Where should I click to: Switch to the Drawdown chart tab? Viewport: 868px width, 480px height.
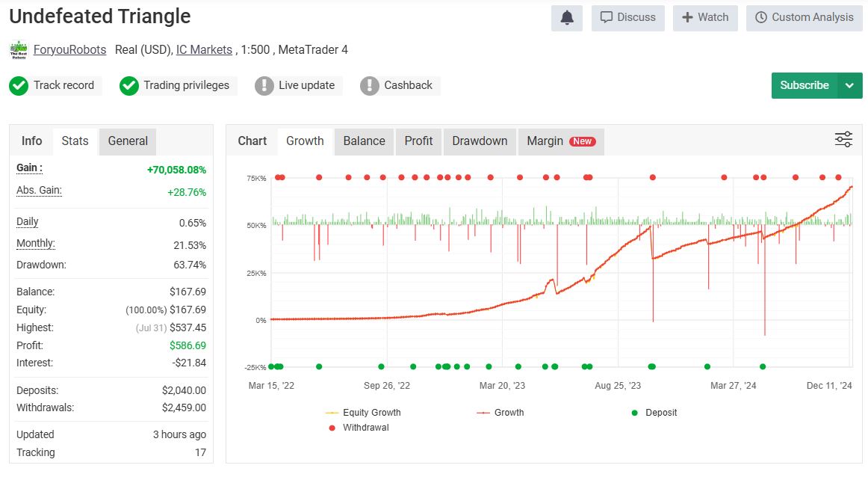click(480, 141)
